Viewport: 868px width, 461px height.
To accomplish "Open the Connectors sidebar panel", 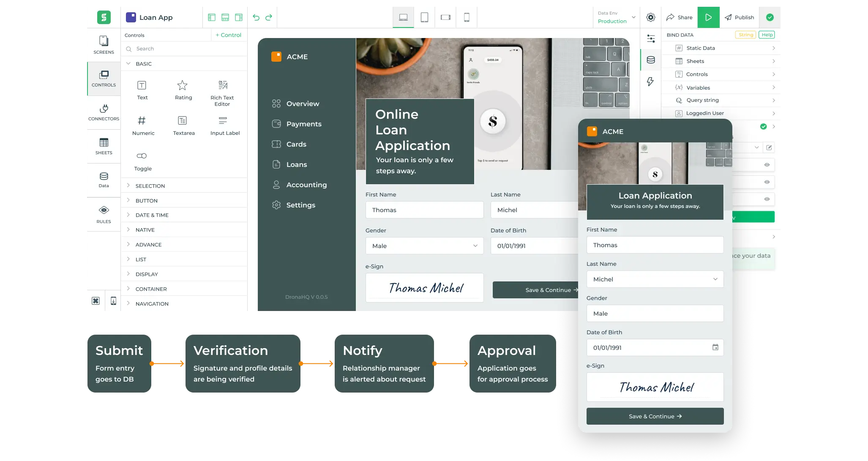I will coord(104,112).
